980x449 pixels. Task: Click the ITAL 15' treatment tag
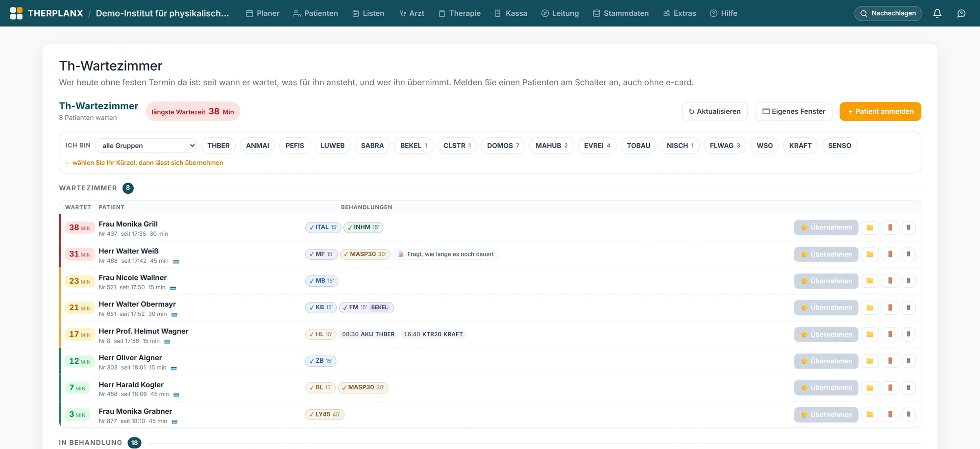(323, 227)
